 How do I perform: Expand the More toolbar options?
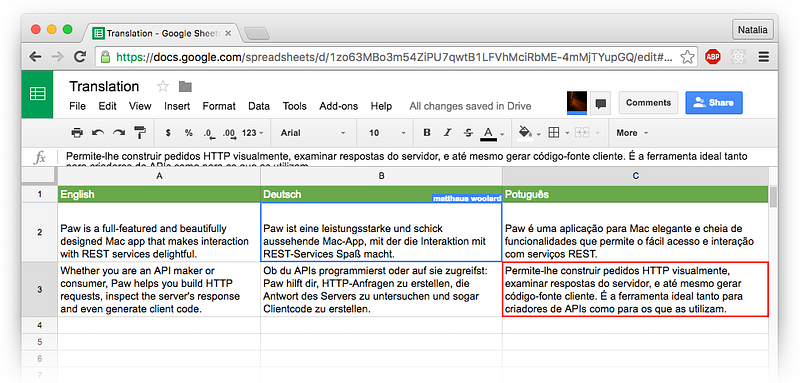632,133
